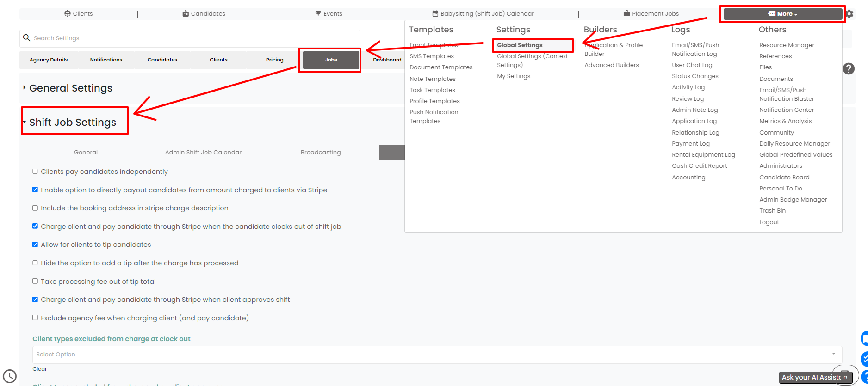
Task: Select Global Settings in the More menu
Action: 520,45
